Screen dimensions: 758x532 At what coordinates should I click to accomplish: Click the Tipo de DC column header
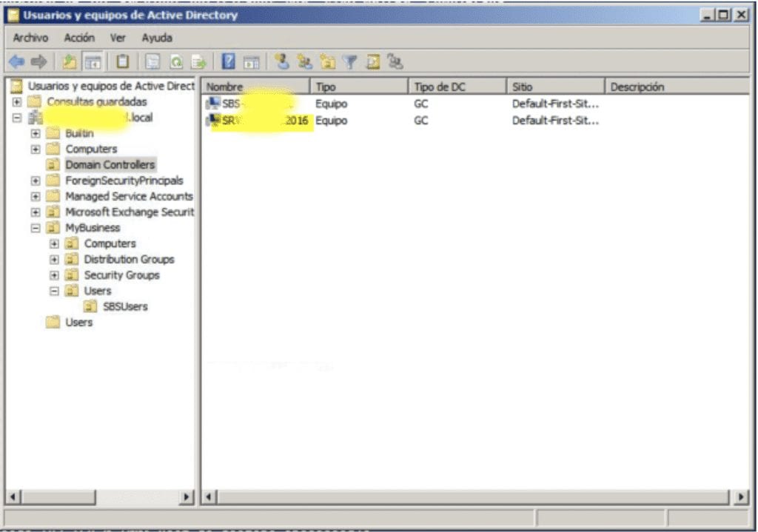[x=456, y=87]
